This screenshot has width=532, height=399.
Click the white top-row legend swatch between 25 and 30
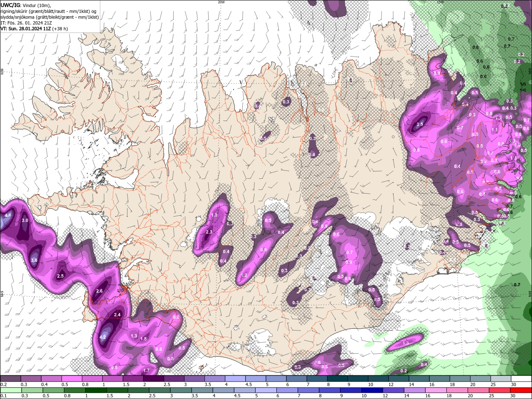(501, 379)
